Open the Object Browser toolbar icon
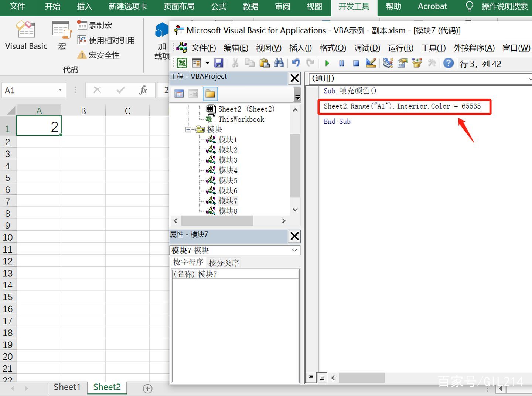The image size is (532, 396). pos(417,63)
